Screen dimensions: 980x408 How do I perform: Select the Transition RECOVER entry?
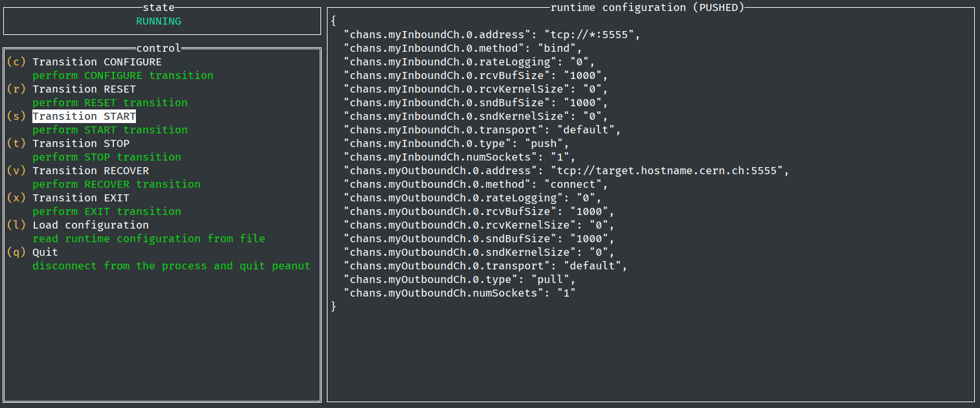point(91,171)
